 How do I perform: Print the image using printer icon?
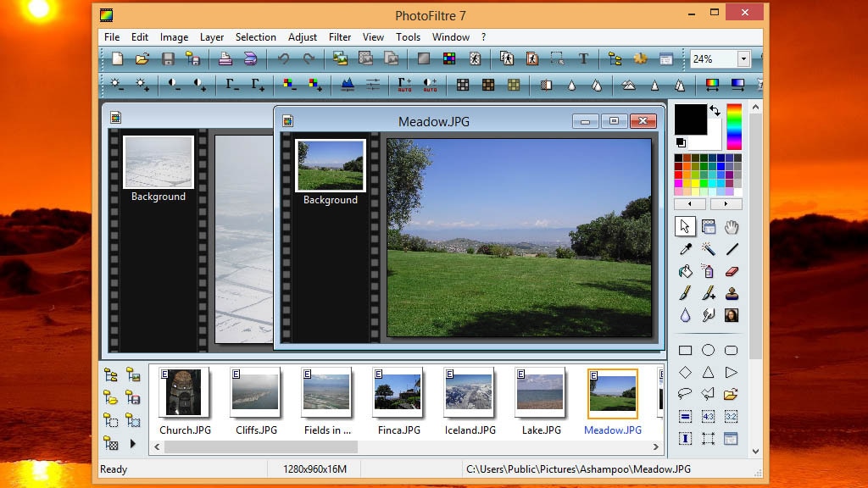(x=225, y=58)
